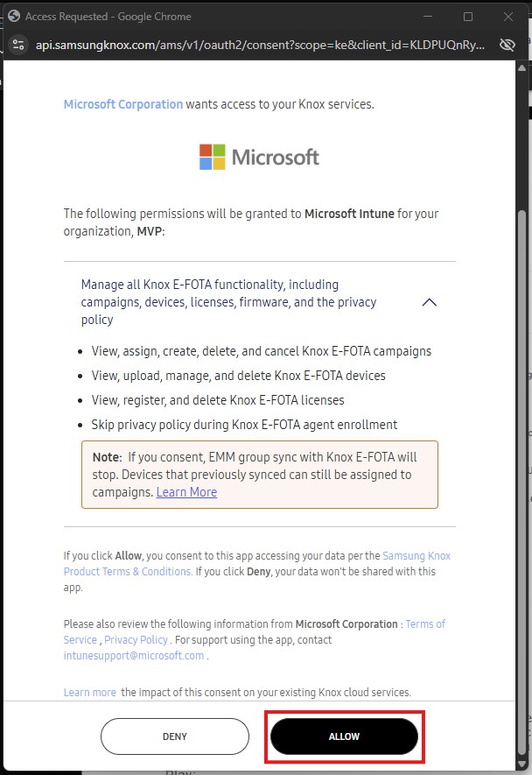Open Samsung Knox Product Terms & Conditions link
This screenshot has width=532, height=775.
[x=257, y=563]
